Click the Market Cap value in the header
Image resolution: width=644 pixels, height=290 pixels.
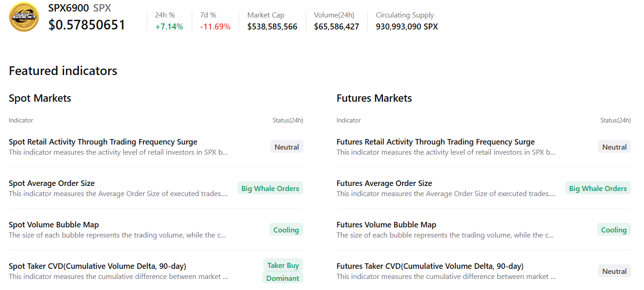click(x=272, y=27)
